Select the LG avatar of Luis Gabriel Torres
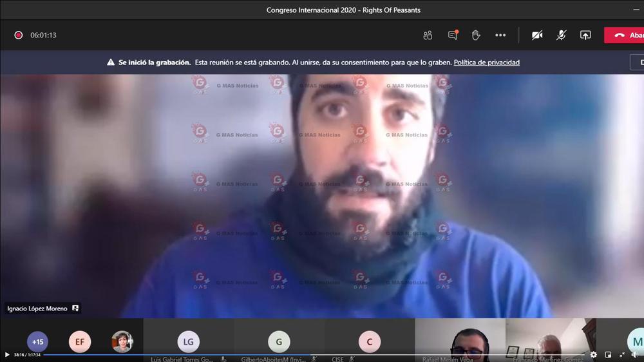The height and width of the screenshot is (362, 644). pyautogui.click(x=189, y=342)
